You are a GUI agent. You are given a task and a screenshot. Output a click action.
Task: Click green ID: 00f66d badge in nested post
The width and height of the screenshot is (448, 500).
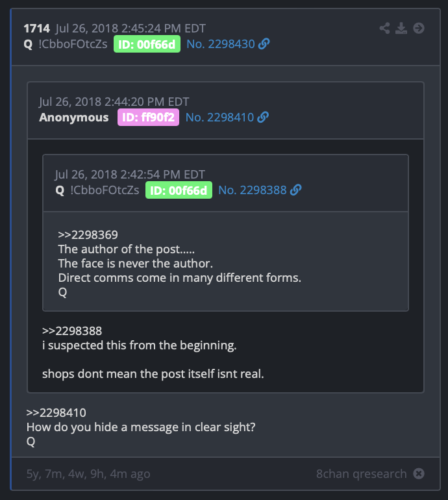click(x=179, y=190)
